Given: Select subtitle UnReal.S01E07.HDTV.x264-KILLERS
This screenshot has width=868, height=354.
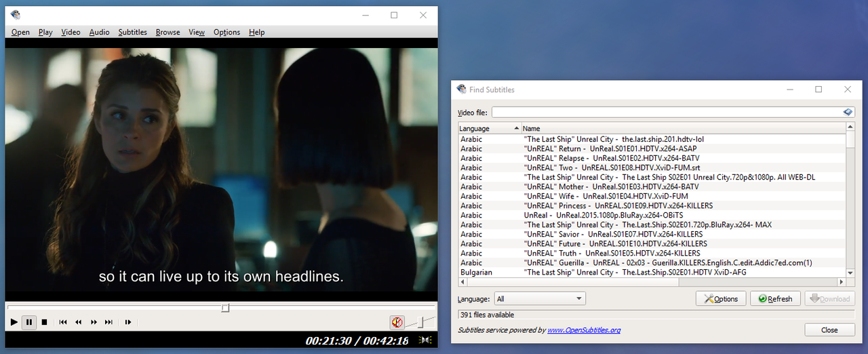Looking at the screenshot, I should pos(652,234).
